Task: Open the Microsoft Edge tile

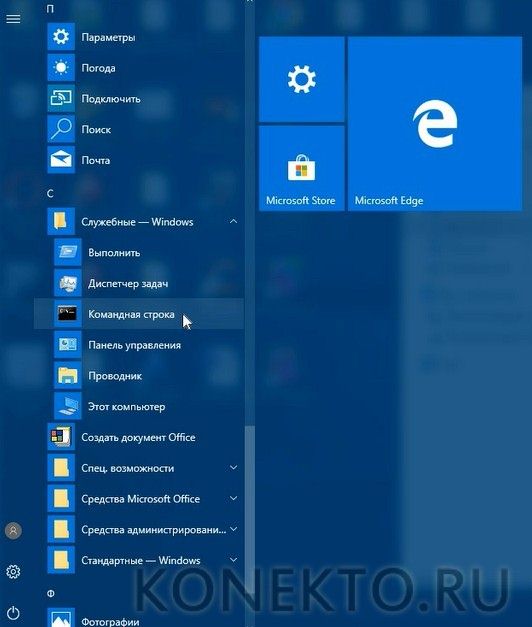Action: [435, 124]
